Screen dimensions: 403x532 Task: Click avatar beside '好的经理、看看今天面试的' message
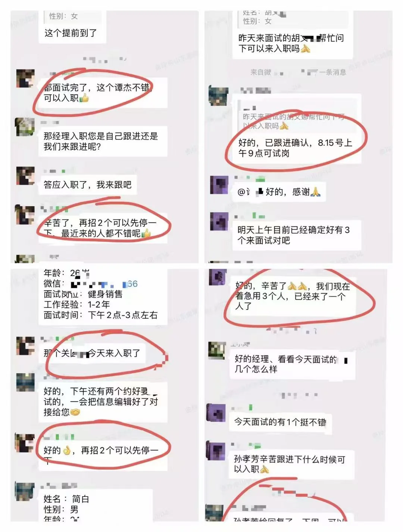tap(217, 351)
